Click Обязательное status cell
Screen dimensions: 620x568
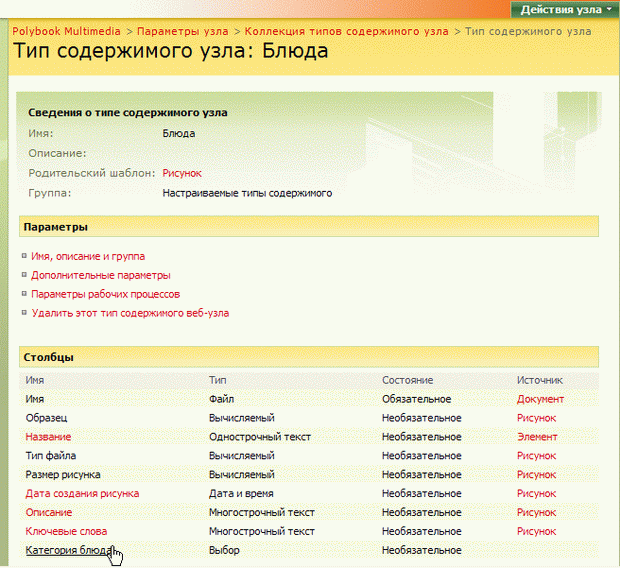click(x=416, y=399)
